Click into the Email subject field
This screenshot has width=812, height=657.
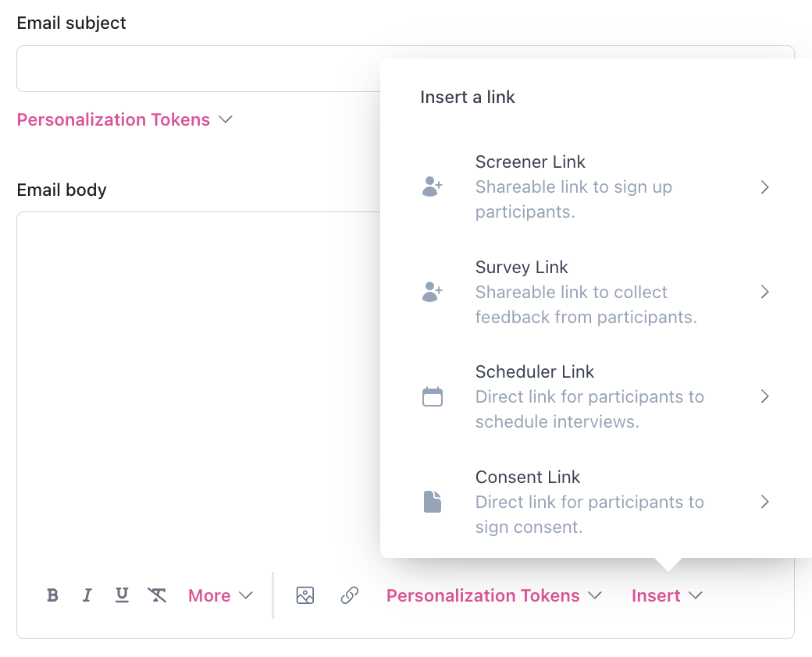195,69
